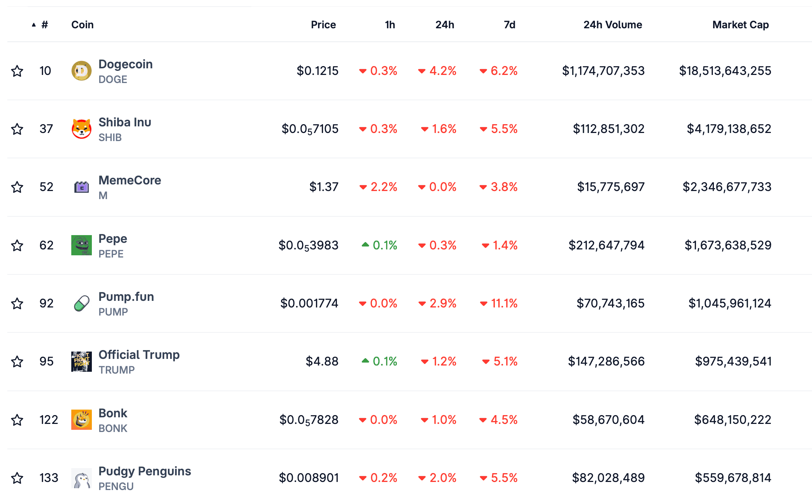812x504 pixels.
Task: Open the Pudgy Penguins coin page
Action: pyautogui.click(x=144, y=471)
